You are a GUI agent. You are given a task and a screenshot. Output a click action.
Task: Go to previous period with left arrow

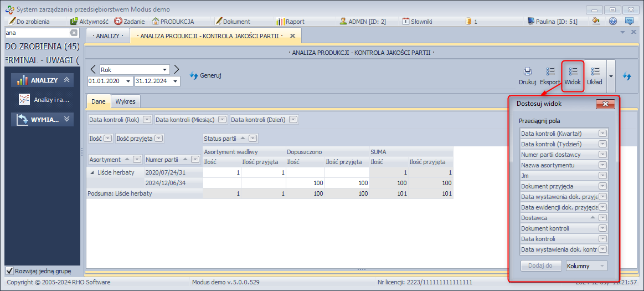(93, 69)
